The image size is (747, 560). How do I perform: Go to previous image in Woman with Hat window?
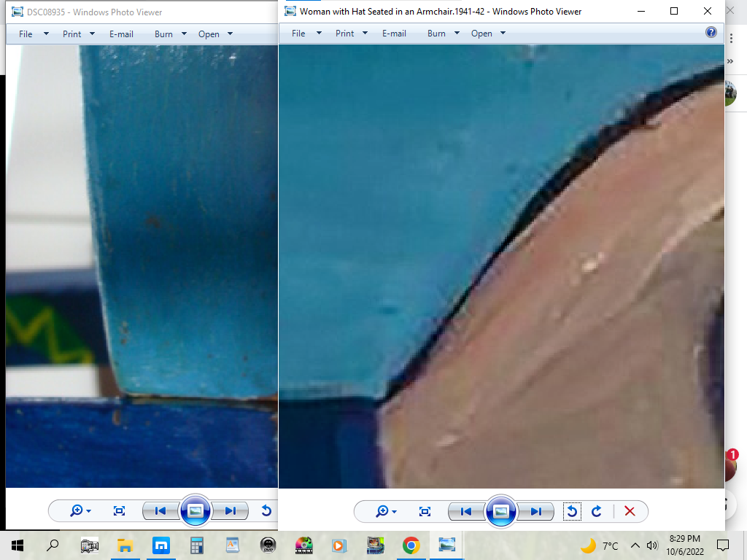click(x=466, y=511)
